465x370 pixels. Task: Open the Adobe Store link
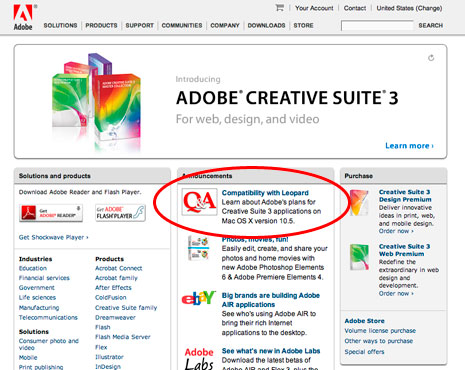365,321
